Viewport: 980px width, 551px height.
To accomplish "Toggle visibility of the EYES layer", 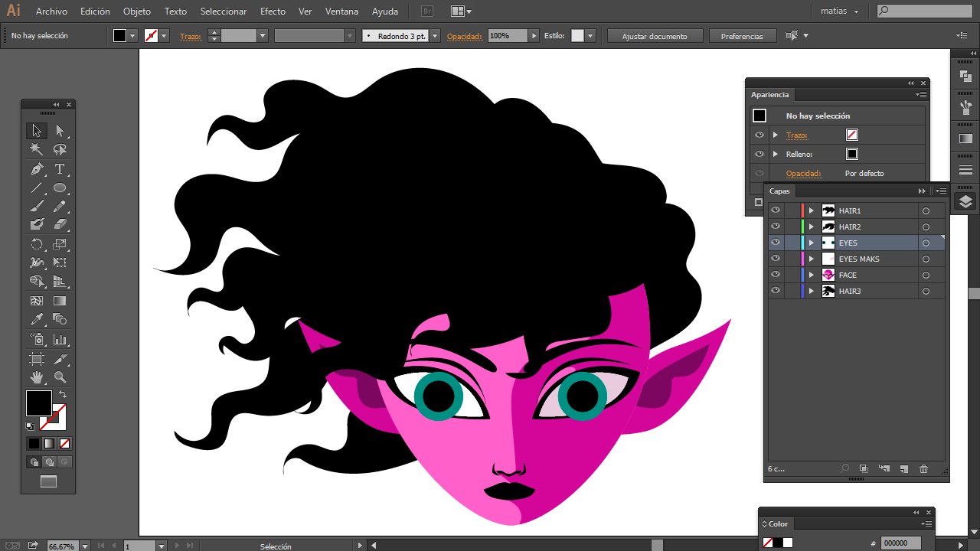I will [776, 243].
